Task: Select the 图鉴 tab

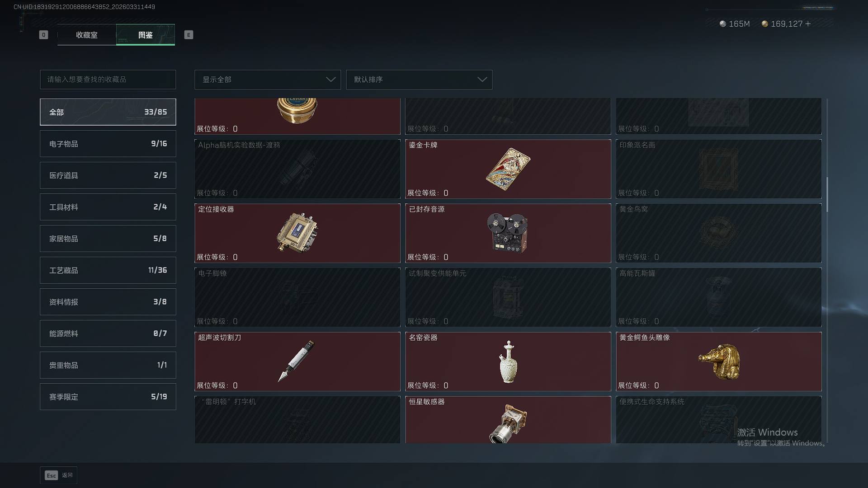Action: (x=146, y=35)
